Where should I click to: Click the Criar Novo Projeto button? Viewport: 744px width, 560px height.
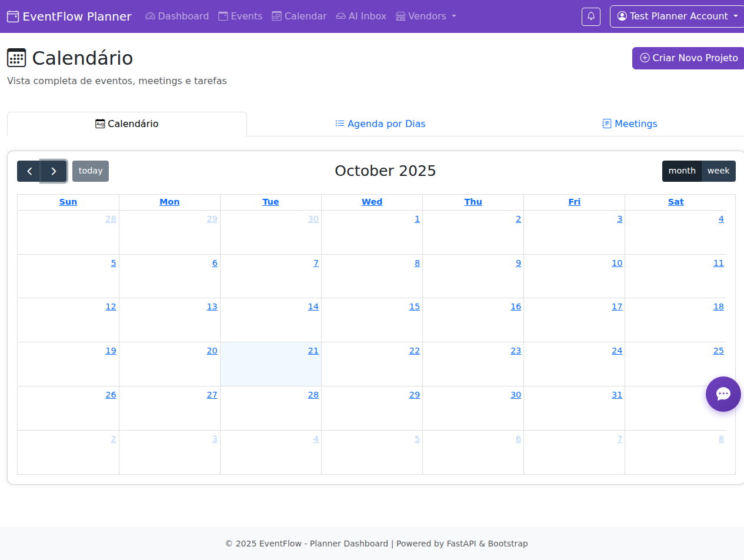[x=688, y=58]
